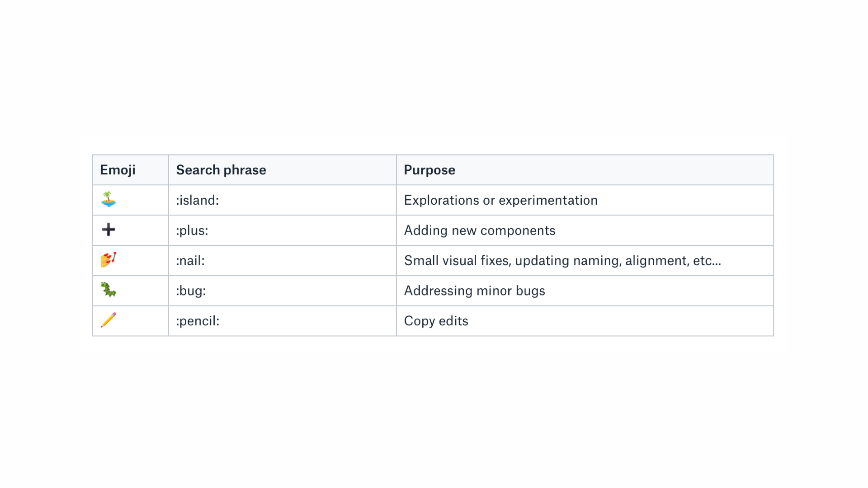The height and width of the screenshot is (488, 868).
Task: Select the Search phrase column header
Action: [x=283, y=170]
